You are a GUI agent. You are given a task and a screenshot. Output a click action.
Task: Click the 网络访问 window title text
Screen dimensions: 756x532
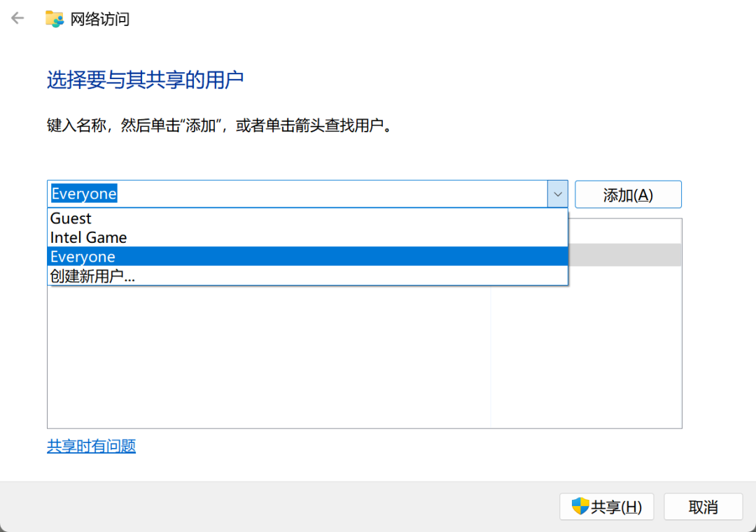pos(100,19)
